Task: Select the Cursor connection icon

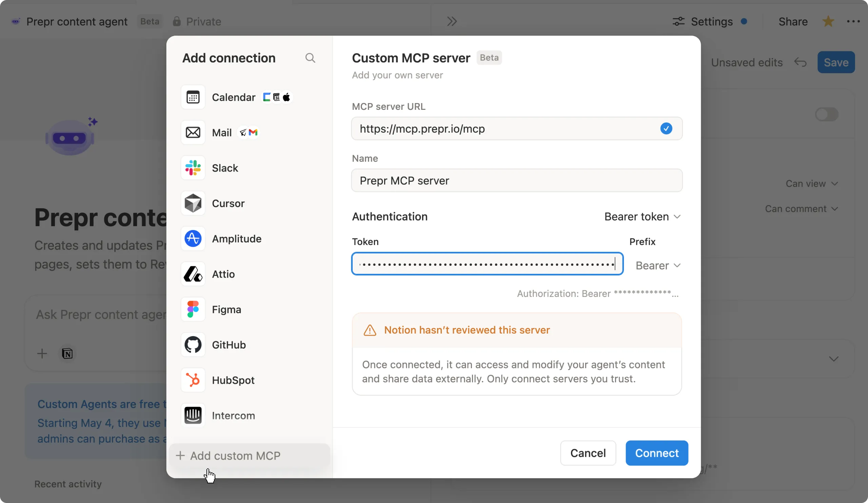Action: [x=193, y=203]
